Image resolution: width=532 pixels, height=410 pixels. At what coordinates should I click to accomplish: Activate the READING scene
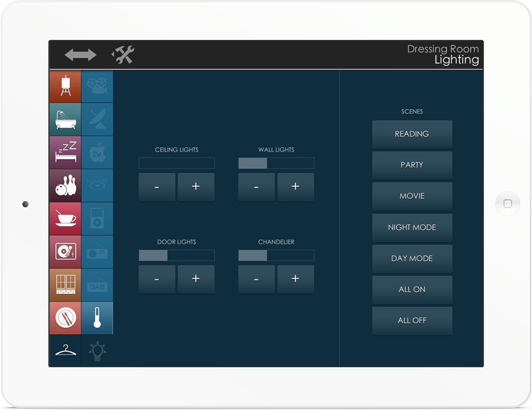coord(412,134)
